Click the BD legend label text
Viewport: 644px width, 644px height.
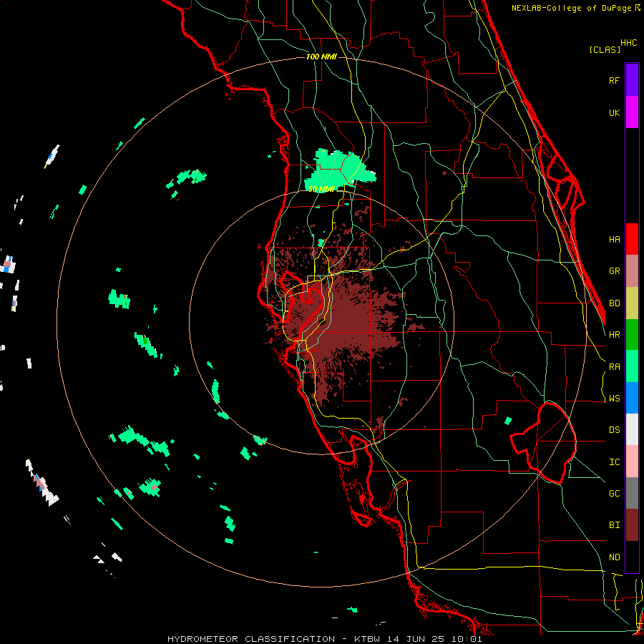coord(614,303)
